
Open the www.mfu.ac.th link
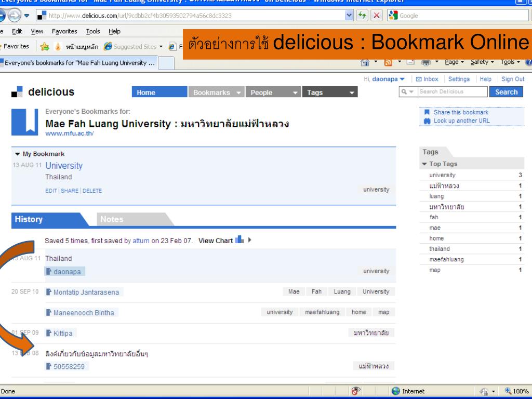(x=70, y=134)
